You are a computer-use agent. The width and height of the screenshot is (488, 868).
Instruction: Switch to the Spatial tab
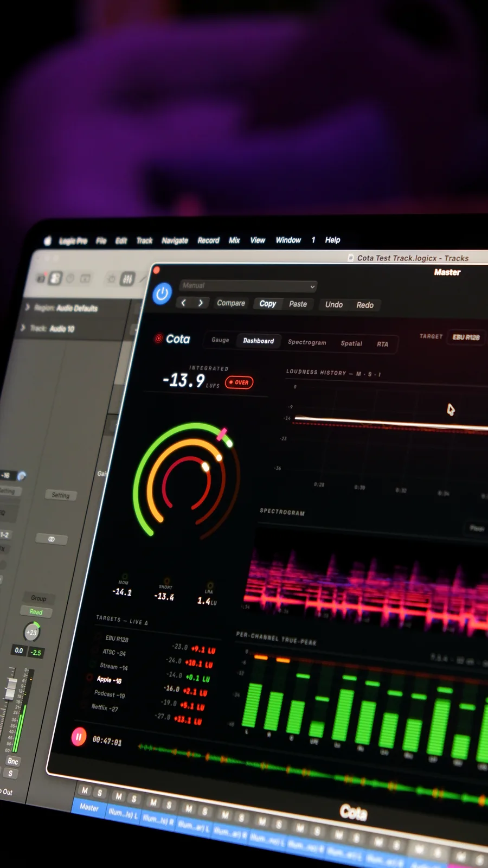[351, 343]
